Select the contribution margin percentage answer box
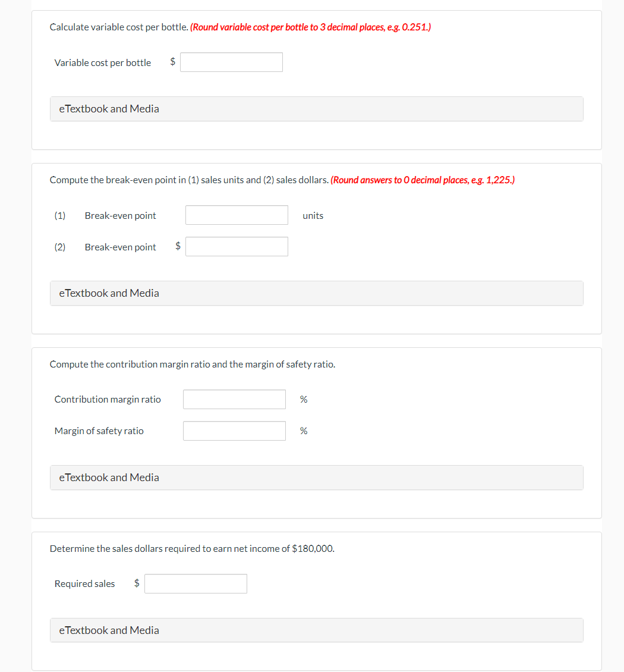This screenshot has height=672, width=624. [234, 399]
